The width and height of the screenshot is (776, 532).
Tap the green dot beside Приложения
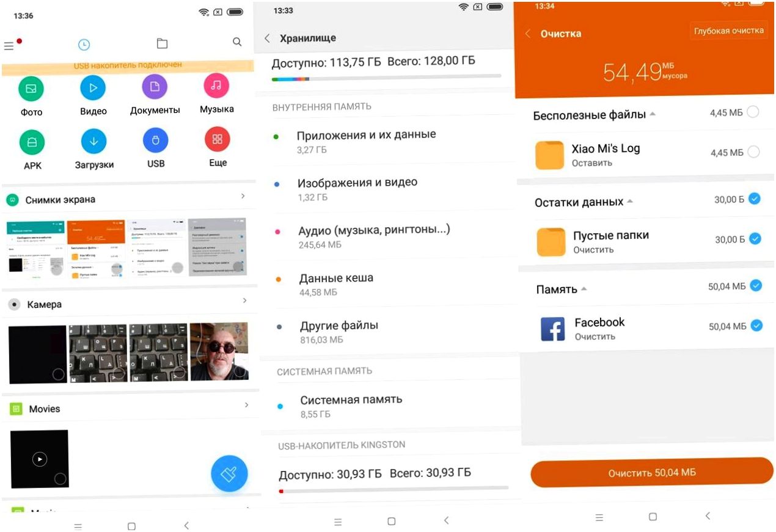coord(276,136)
